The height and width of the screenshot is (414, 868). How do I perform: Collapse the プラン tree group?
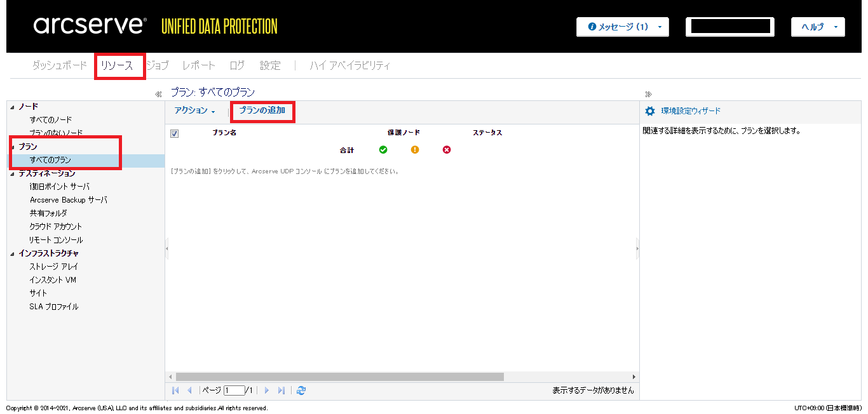click(12, 147)
